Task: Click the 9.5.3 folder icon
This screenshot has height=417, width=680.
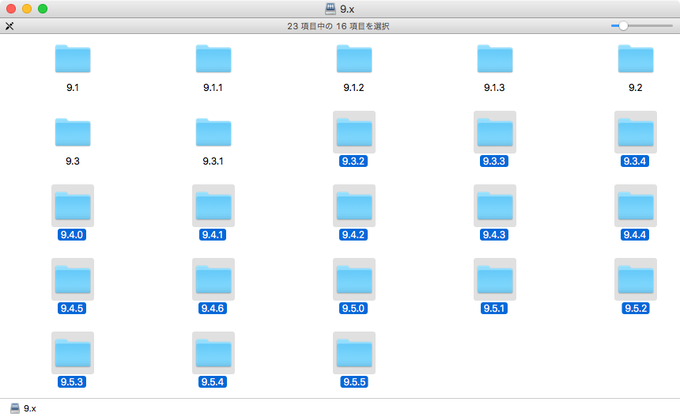Action: click(x=72, y=353)
